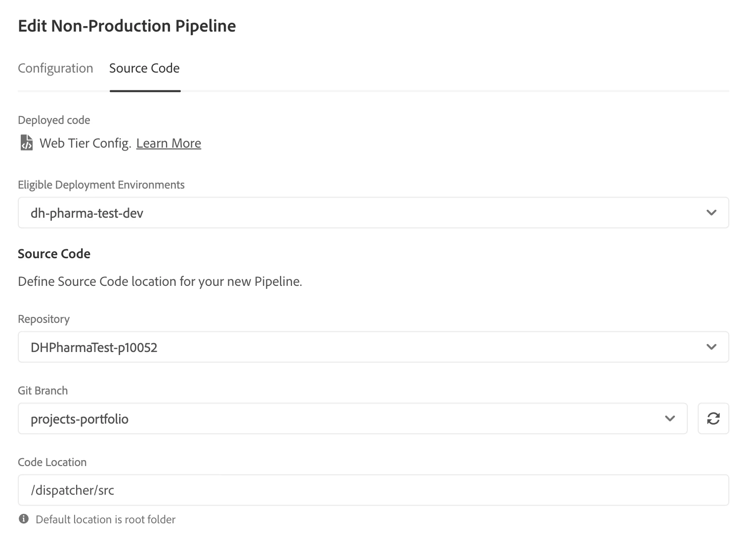This screenshot has width=756, height=548.
Task: Click the Web Tier Config. text
Action: (x=85, y=143)
